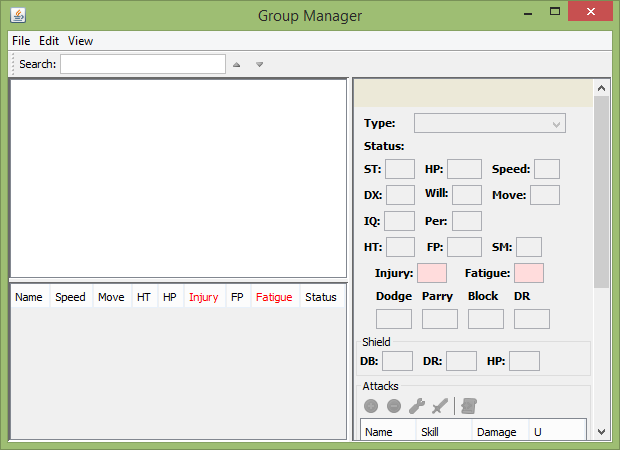Click the HT column header
Screen dimensions: 620x450
point(144,297)
